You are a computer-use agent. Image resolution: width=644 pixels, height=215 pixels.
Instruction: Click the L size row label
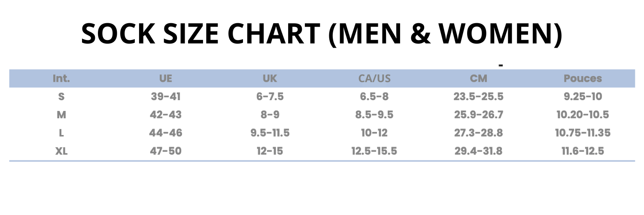61,133
